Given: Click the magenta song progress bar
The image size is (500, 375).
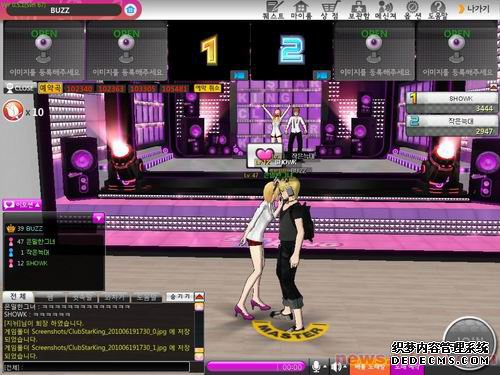Looking at the screenshot, I should (x=256, y=367).
